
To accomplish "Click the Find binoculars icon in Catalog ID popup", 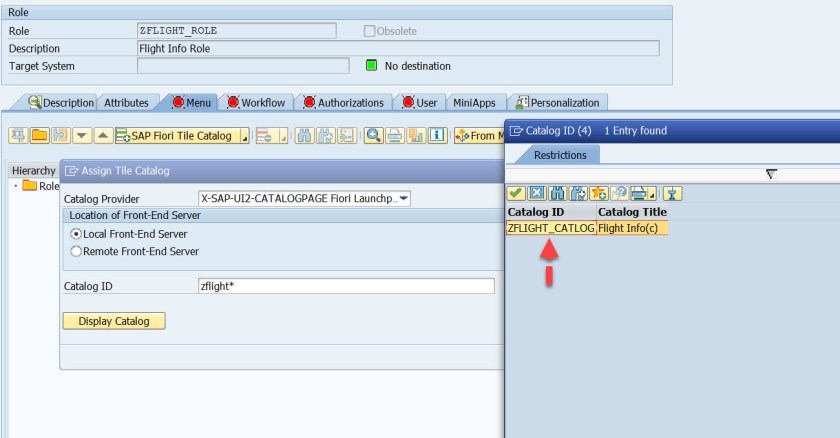I will (557, 193).
